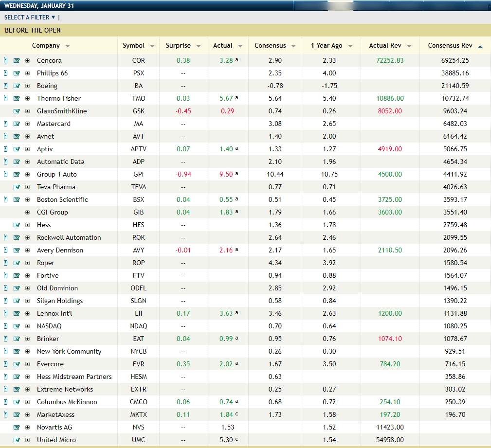Click the phone icon for Lennox Int'l

coord(5,313)
